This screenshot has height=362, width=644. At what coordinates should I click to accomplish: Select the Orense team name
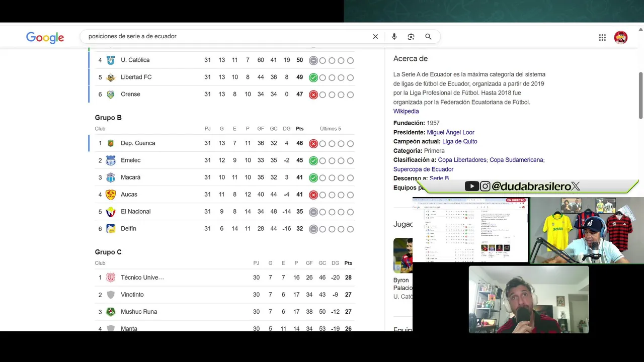[130, 95]
